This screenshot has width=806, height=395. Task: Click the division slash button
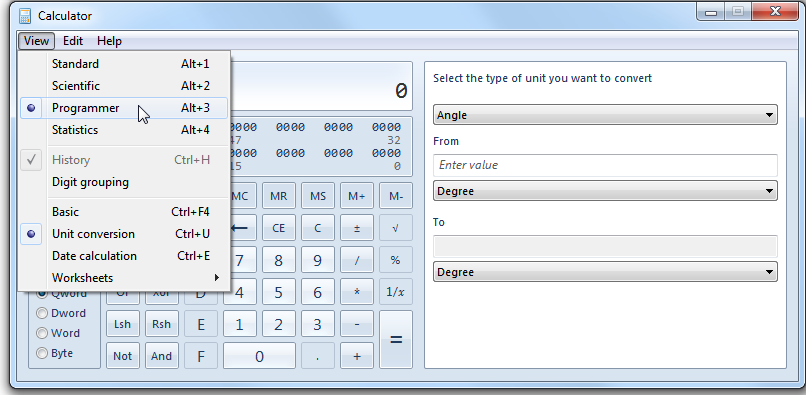tap(357, 260)
